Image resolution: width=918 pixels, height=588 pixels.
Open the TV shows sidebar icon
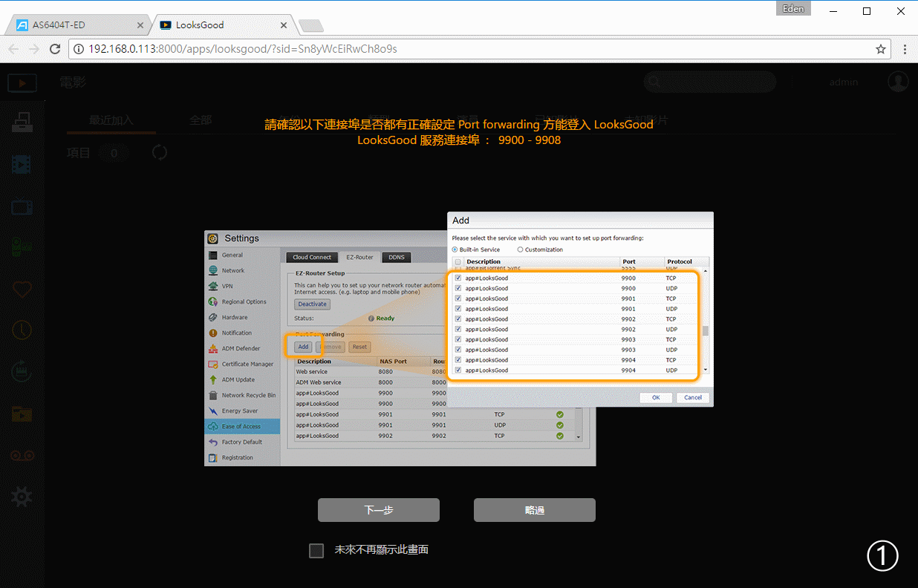tap(22, 206)
